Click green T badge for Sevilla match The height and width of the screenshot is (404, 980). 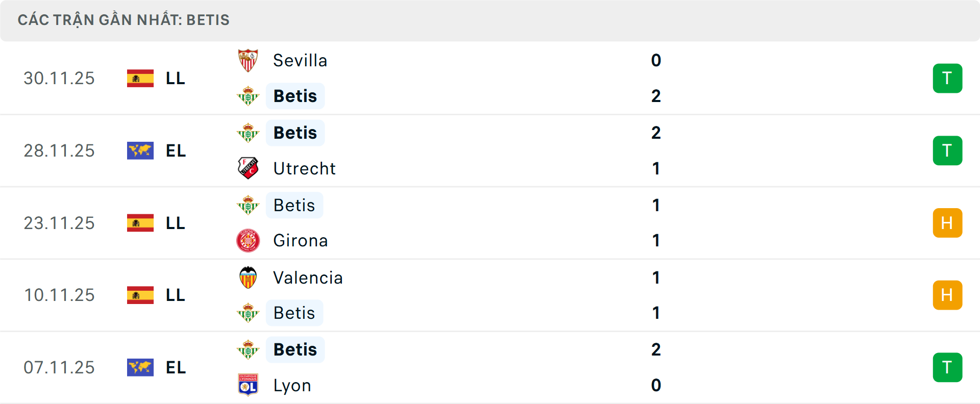947,79
